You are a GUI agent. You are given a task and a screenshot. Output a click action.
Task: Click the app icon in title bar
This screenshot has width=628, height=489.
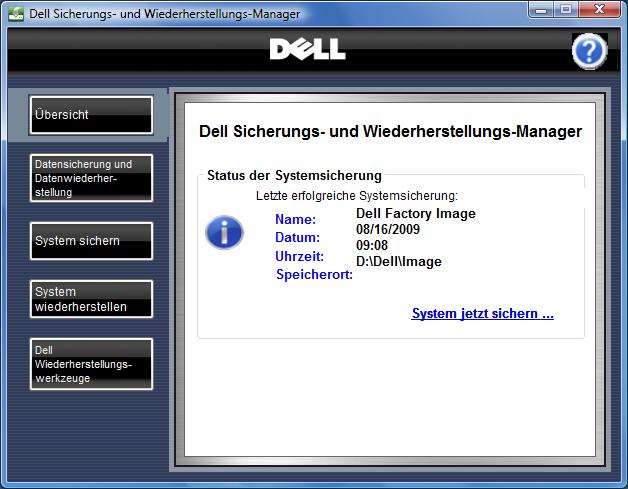click(x=16, y=14)
